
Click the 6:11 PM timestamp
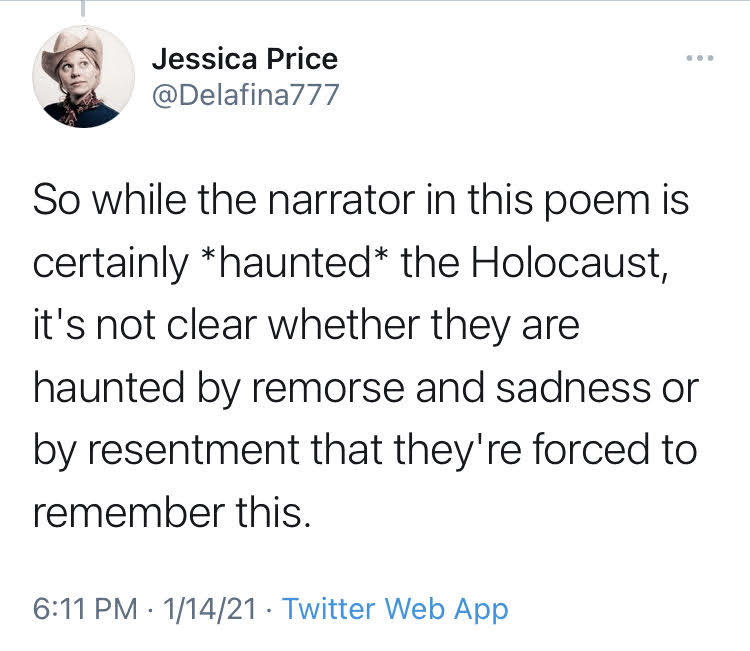pyautogui.click(x=84, y=609)
